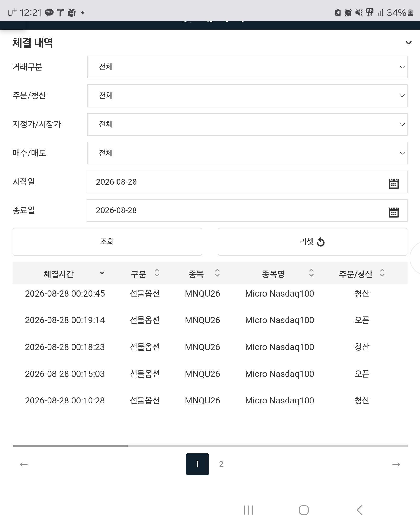Image resolution: width=420 pixels, height=525 pixels.
Task: Click 청산 in the 00:20:45 row
Action: [x=362, y=293]
